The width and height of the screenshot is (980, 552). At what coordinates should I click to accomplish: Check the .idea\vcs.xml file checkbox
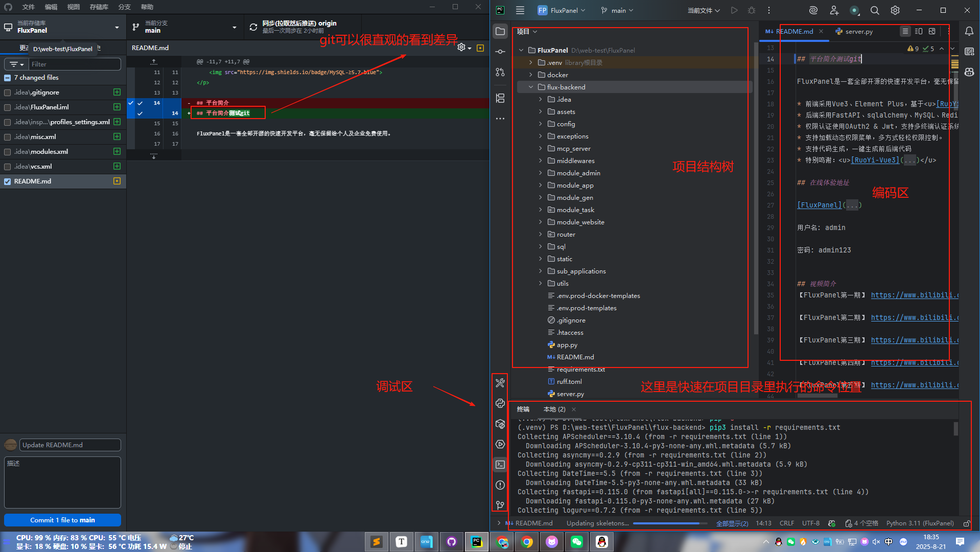(7, 167)
